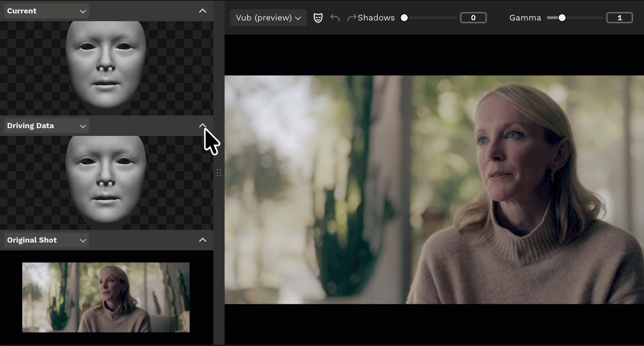
Task: Click the Gamma value input field
Action: tap(619, 18)
